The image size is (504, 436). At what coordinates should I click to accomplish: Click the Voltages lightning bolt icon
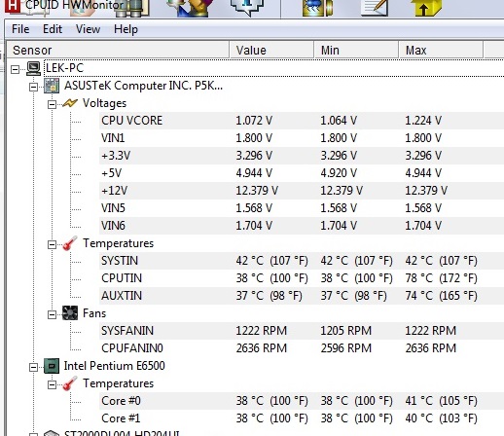[70, 103]
